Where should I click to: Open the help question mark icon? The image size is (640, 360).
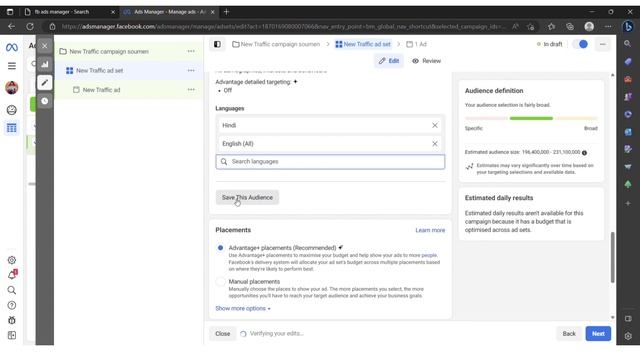(12, 305)
